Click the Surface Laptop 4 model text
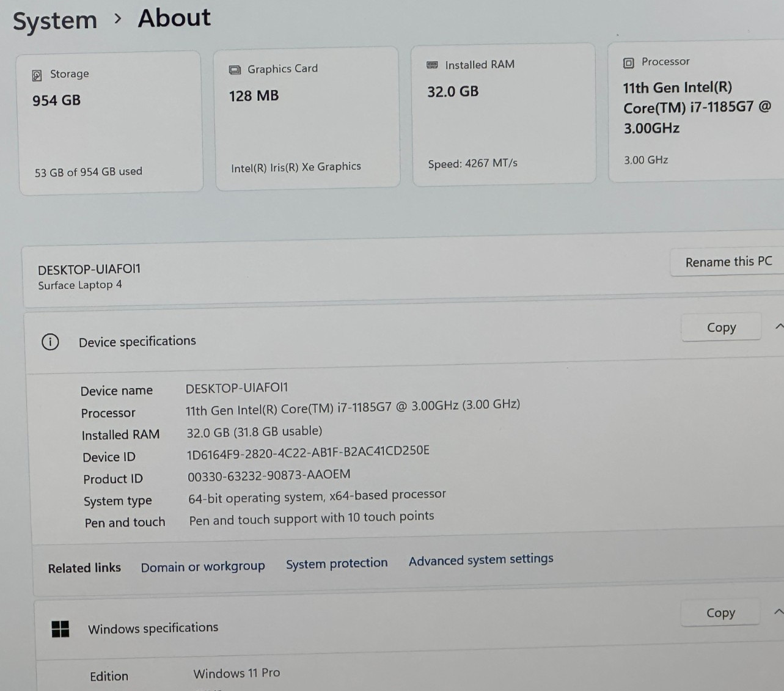 pyautogui.click(x=79, y=285)
